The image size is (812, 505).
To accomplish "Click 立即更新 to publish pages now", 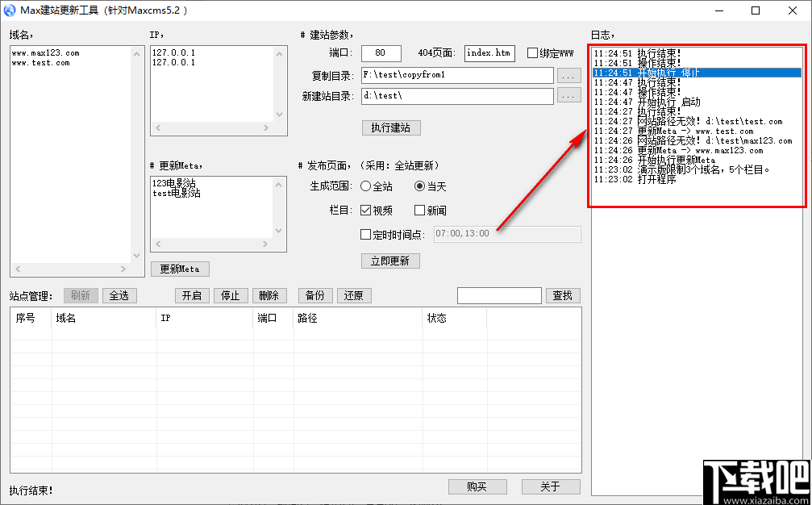I will pos(390,261).
